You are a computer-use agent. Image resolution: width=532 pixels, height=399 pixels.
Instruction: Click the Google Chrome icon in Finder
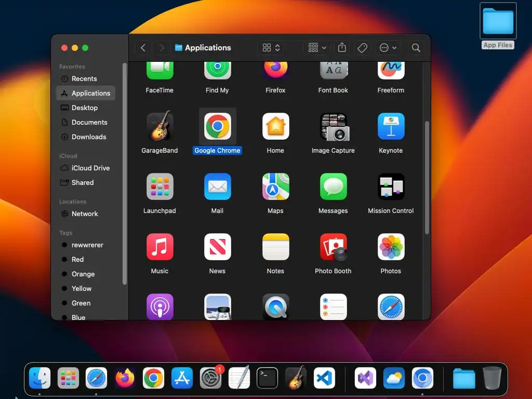tap(218, 126)
